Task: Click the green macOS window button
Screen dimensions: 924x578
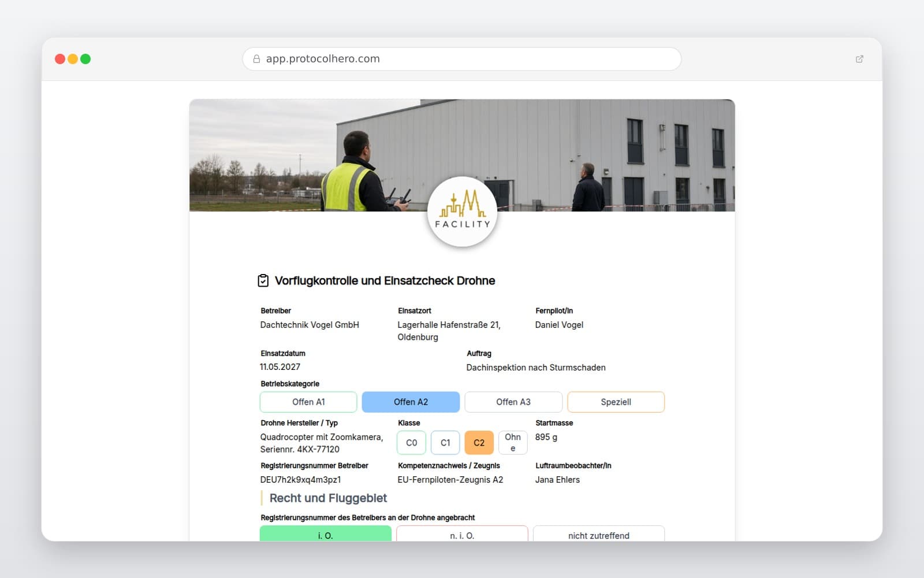Action: tap(85, 59)
